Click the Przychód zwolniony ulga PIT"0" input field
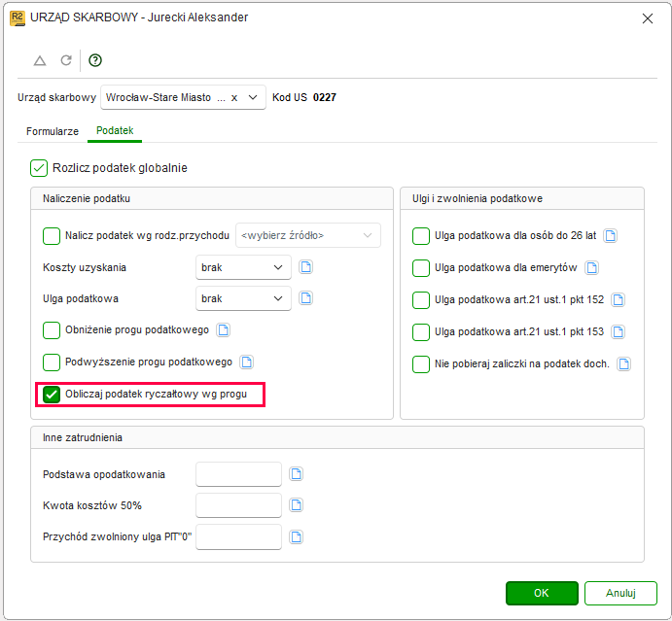Screen dimensions: 672x621 click(x=238, y=536)
